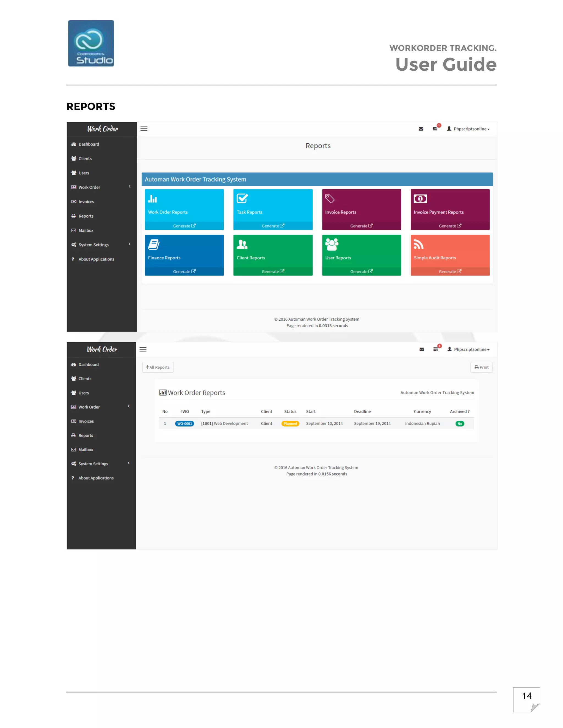
Task: Click the Users icon in the top sidebar
Action: click(74, 173)
